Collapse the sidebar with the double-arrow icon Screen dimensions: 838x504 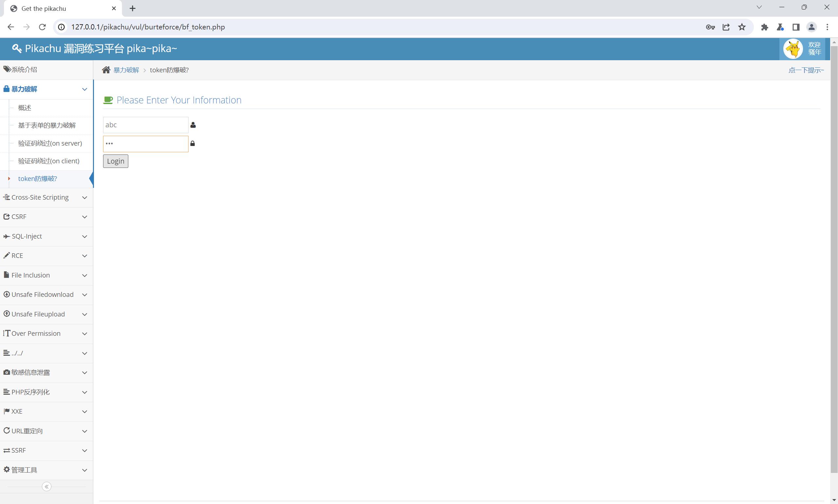click(x=46, y=487)
